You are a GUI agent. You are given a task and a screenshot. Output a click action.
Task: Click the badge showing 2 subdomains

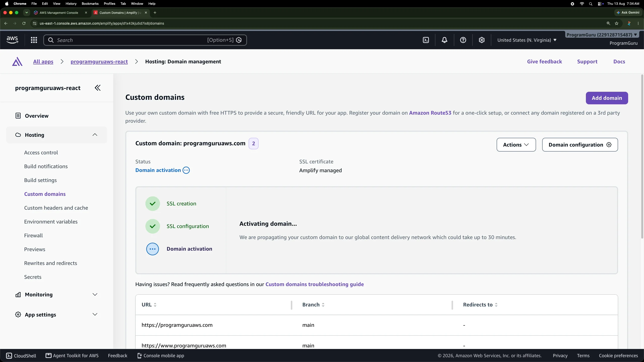(x=254, y=144)
